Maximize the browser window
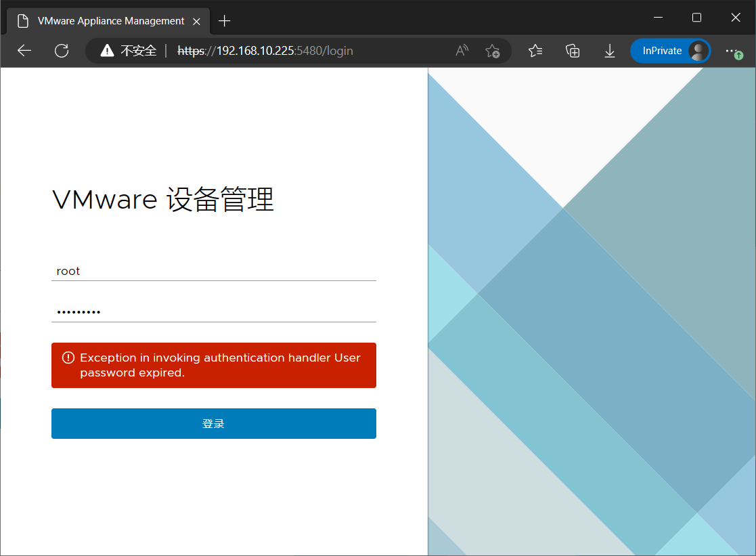The height and width of the screenshot is (556, 756). (x=696, y=18)
